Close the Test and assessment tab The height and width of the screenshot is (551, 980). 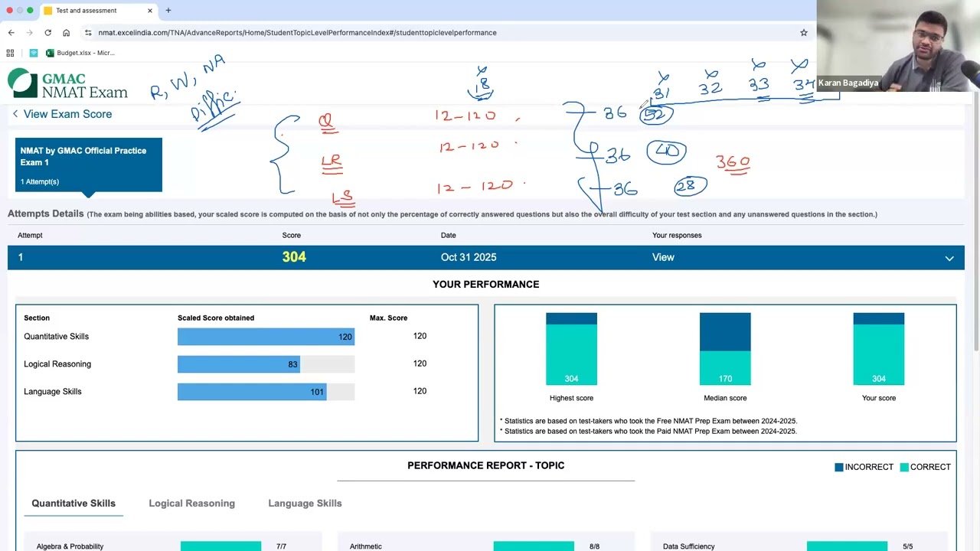(150, 11)
